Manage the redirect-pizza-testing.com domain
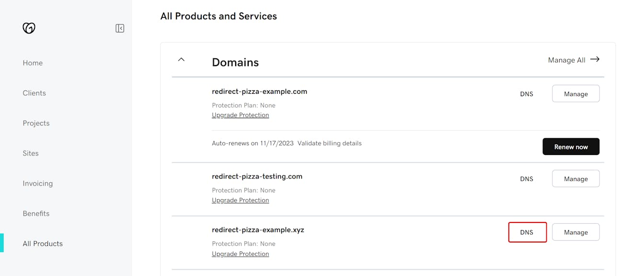This screenshot has height=276, width=644. tap(575, 178)
